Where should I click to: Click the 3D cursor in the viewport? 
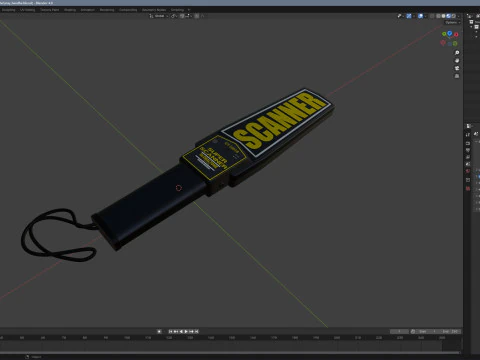(179, 188)
